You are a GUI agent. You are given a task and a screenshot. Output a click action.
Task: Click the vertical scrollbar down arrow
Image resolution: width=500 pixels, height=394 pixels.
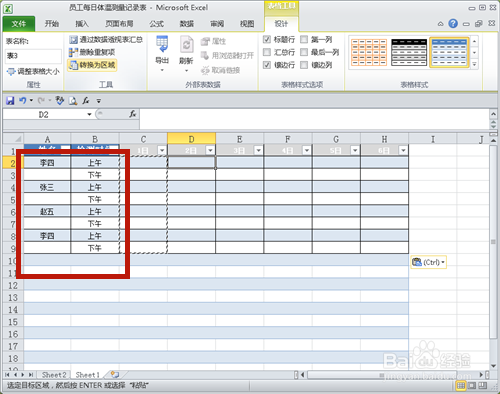click(493, 366)
